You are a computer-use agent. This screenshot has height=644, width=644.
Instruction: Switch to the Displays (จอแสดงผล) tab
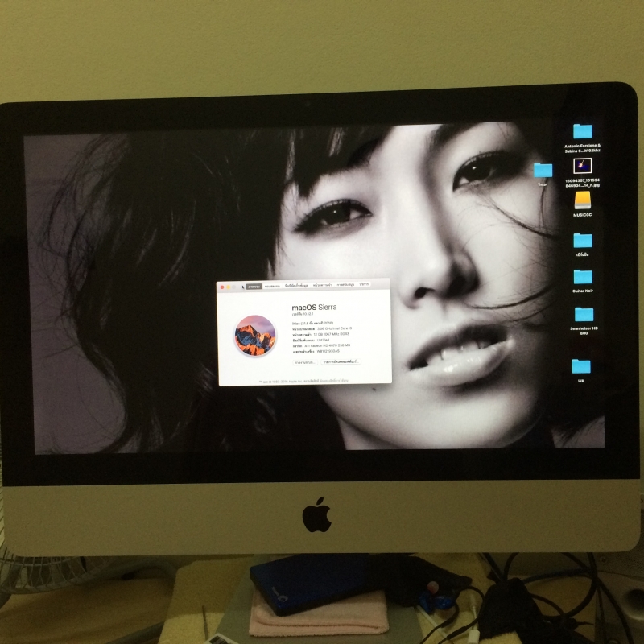(x=272, y=286)
